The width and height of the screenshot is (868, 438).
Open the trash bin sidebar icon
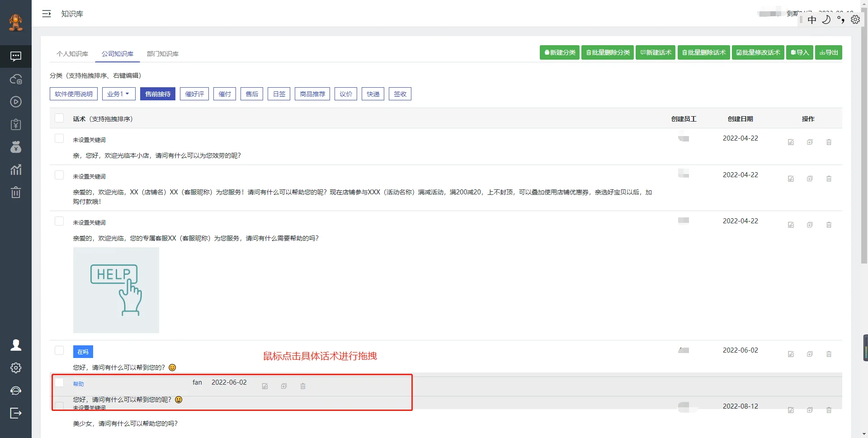pos(16,192)
